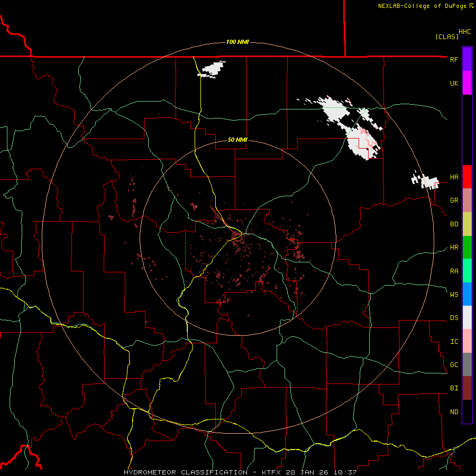The image size is (476, 476).
Task: Click the BD legend label
Action: [x=454, y=224]
